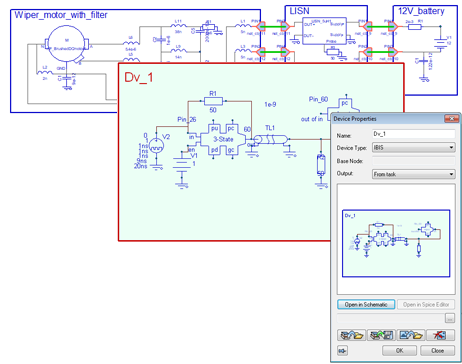Click the browse ellipsis button
The width and height of the screenshot is (462, 364).
(x=450, y=318)
